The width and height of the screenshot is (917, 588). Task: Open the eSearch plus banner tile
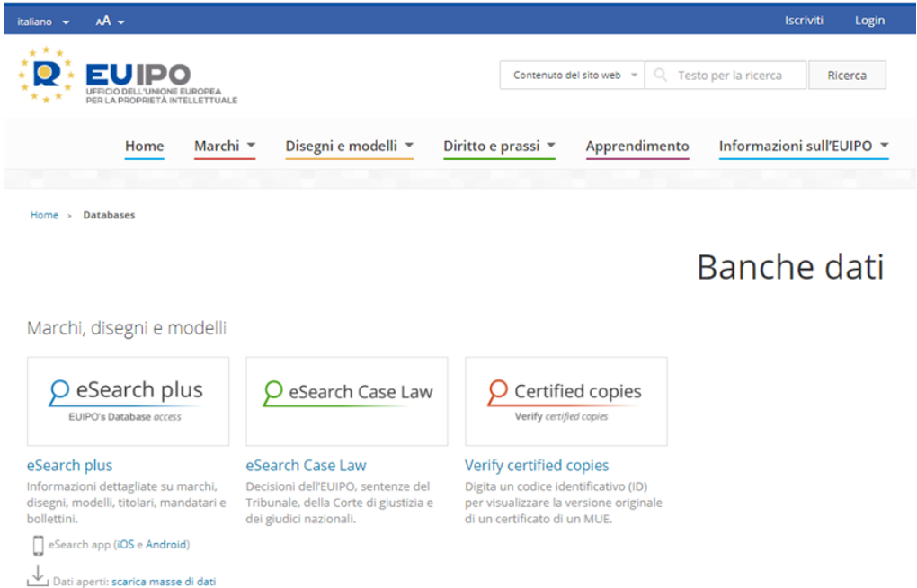click(128, 401)
